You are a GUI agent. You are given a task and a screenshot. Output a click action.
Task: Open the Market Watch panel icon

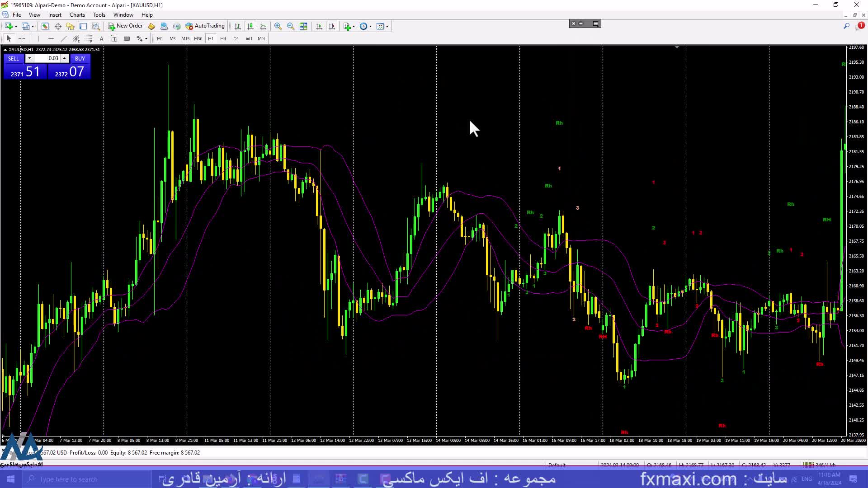tap(45, 26)
